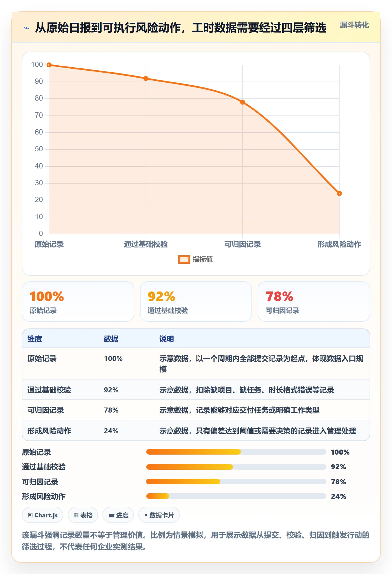This screenshot has width=392, height=574.
Task: Click the 100% label beside the progress bar
Action: [x=340, y=452]
